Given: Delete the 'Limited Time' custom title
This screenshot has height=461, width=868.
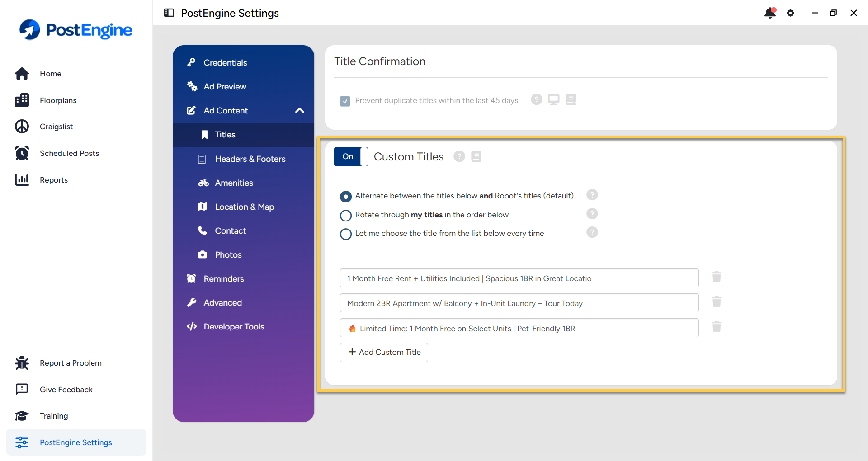Looking at the screenshot, I should (717, 327).
